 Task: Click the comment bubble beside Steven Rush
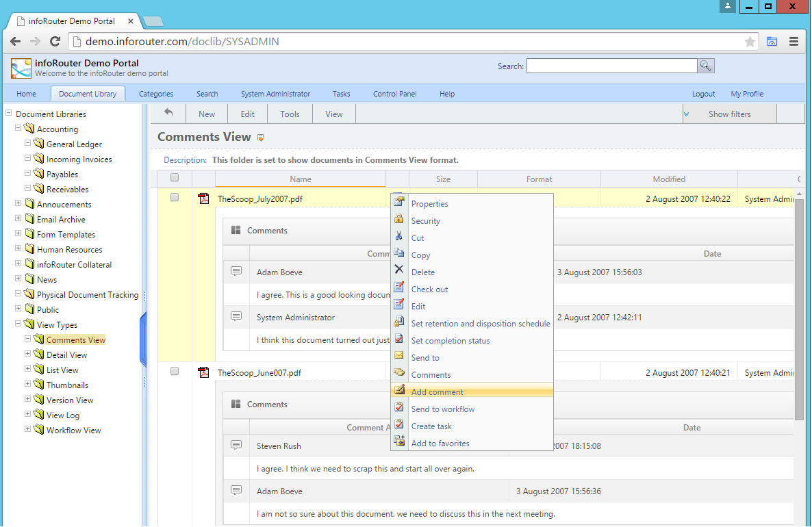(236, 446)
